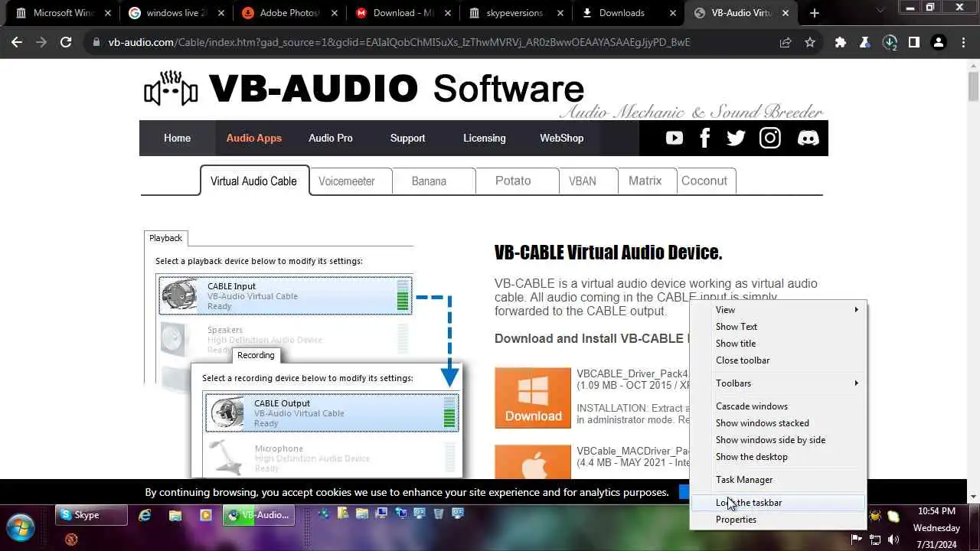This screenshot has width=980, height=551.
Task: Click the orange Apple macOS download button
Action: 533,462
